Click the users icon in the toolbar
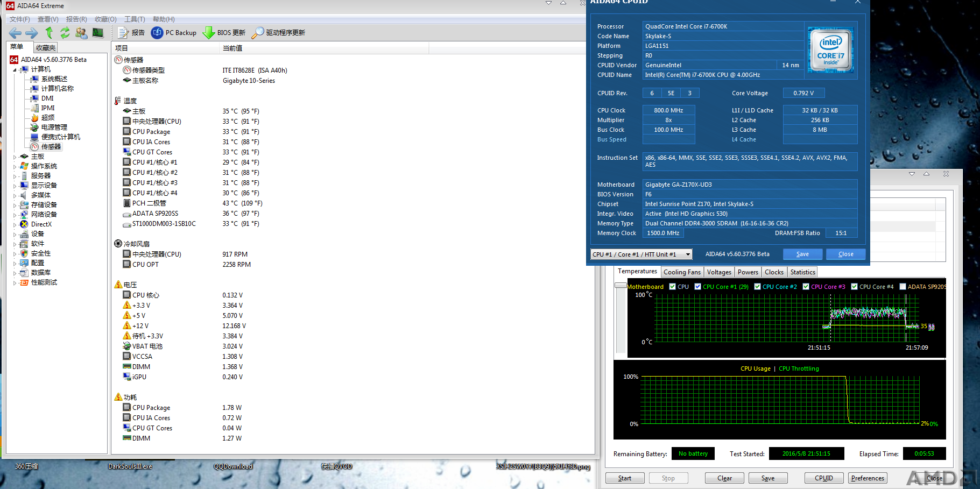Screen dimensions: 980x489 tap(81, 33)
